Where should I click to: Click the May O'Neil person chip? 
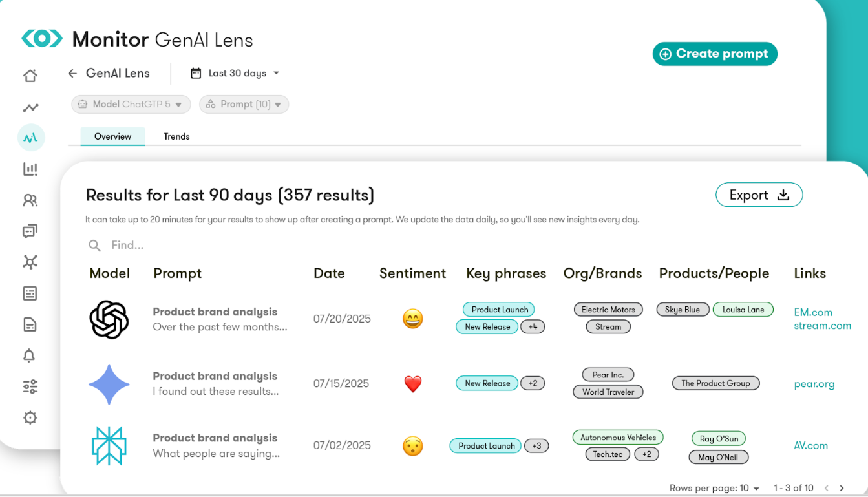point(718,458)
